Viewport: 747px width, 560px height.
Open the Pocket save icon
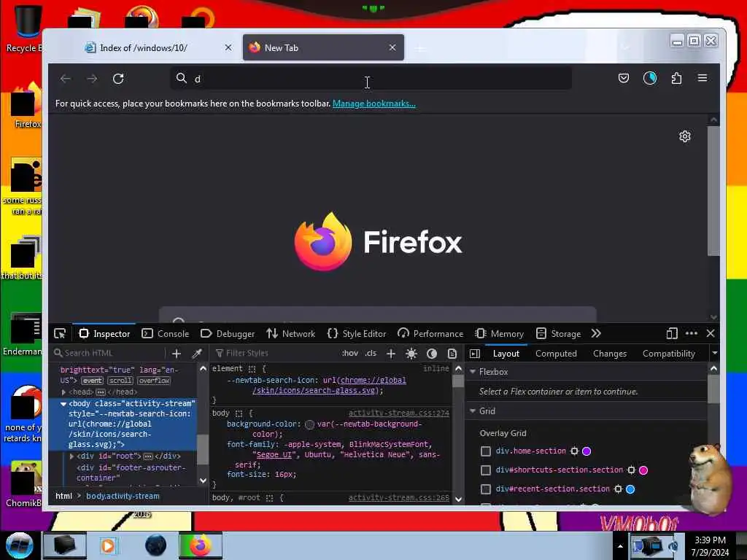coord(624,78)
